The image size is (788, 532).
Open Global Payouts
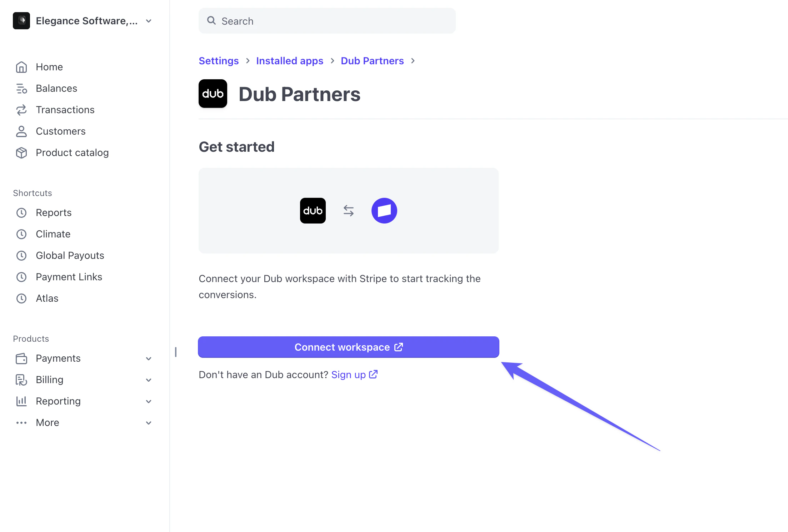pyautogui.click(x=70, y=255)
